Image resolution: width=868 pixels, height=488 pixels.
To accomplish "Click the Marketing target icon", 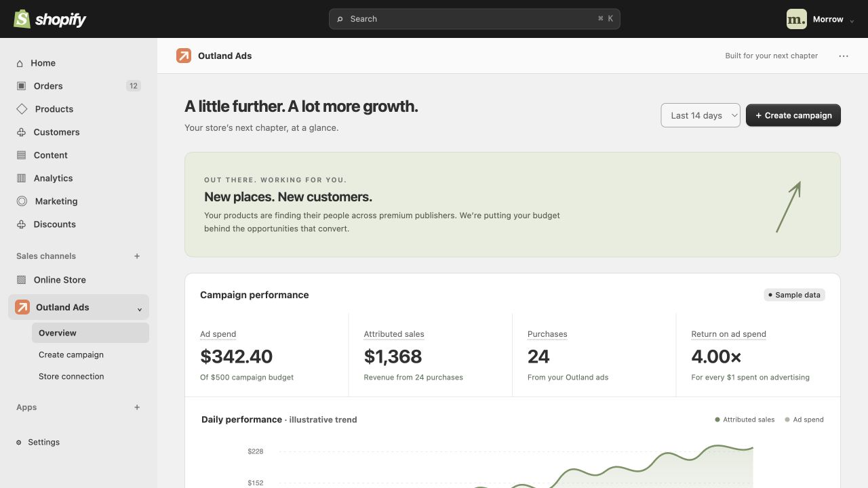I will coord(22,201).
